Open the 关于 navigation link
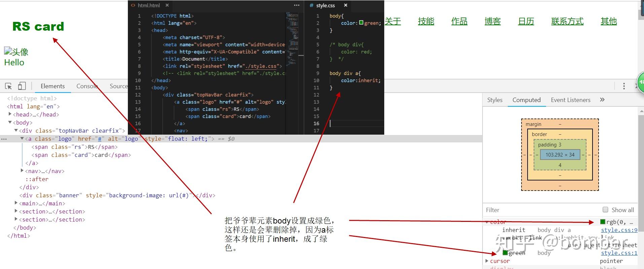Viewport: 644px width, 269px height. point(393,21)
